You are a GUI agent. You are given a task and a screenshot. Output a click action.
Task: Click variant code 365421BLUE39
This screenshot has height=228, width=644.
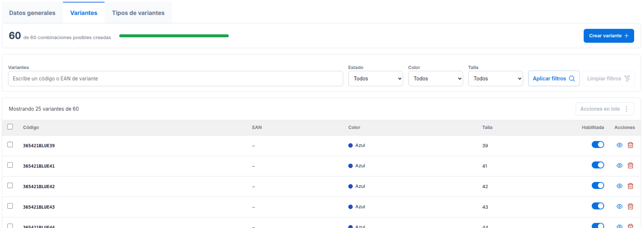39,145
